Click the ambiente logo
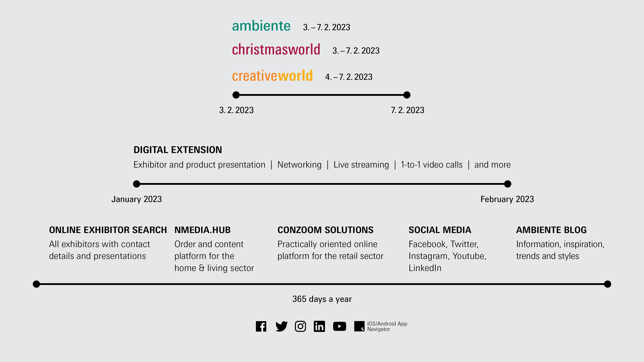 point(261,26)
